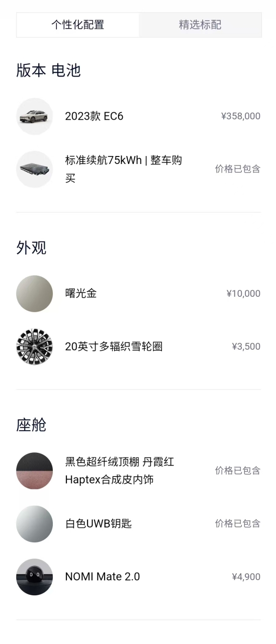This screenshot has height=644, width=276.
Task: Click the 2023款 EC6 model name
Action: (x=94, y=116)
